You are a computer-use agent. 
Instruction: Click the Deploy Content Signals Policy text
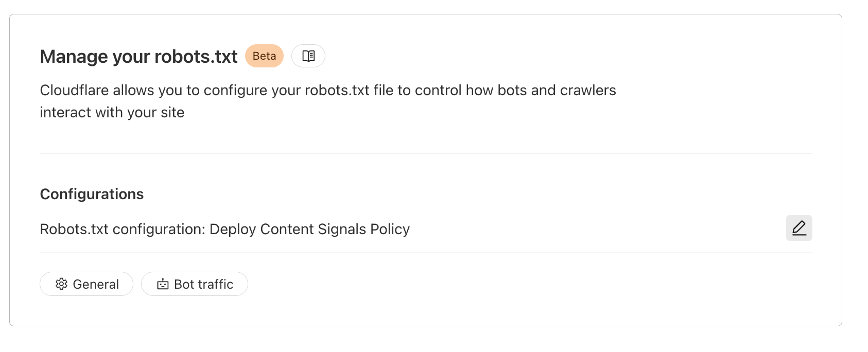pyautogui.click(x=309, y=229)
